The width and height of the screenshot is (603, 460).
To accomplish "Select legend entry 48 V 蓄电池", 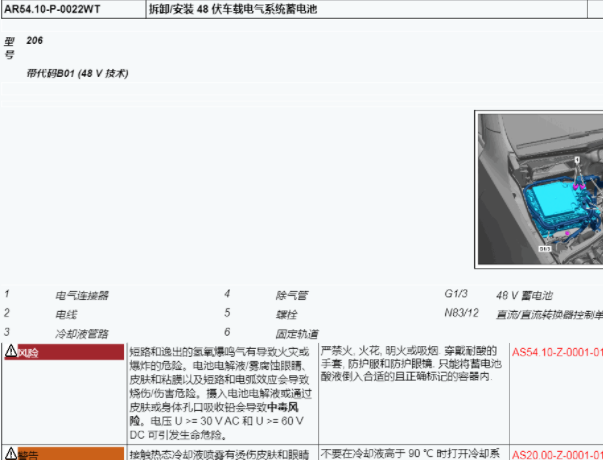I will coord(524,295).
